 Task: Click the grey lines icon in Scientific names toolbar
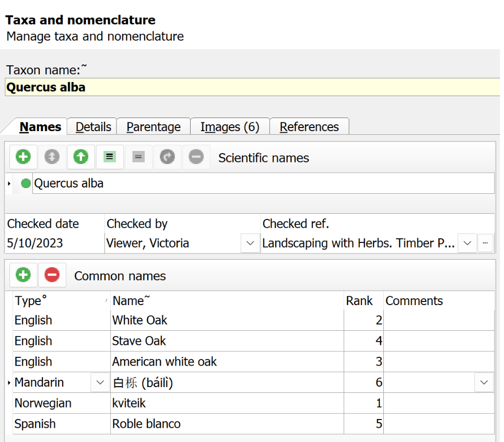point(138,157)
